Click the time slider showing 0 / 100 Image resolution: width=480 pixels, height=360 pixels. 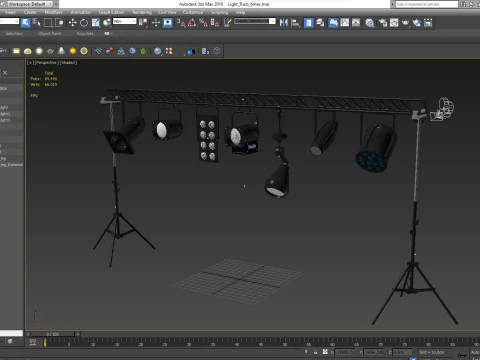pyautogui.click(x=52, y=334)
